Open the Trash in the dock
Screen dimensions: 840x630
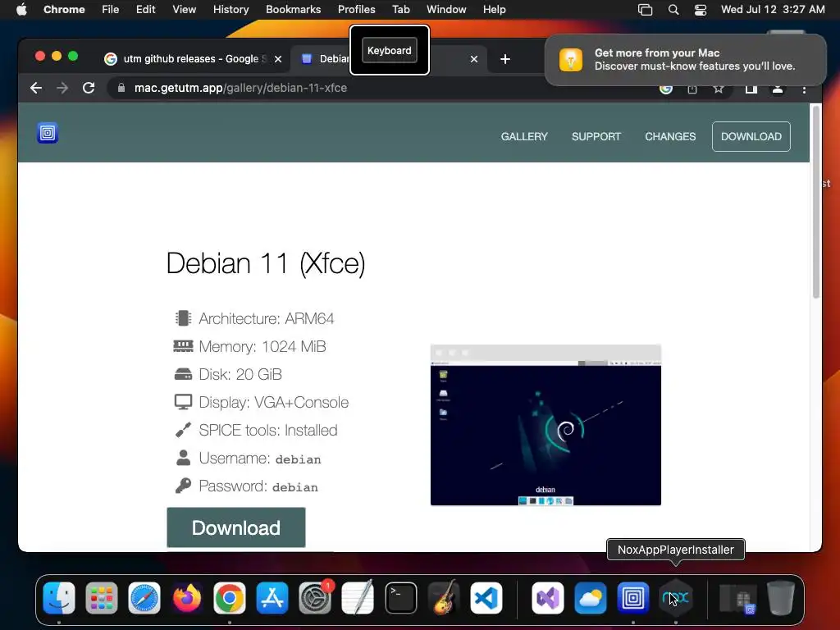click(781, 598)
